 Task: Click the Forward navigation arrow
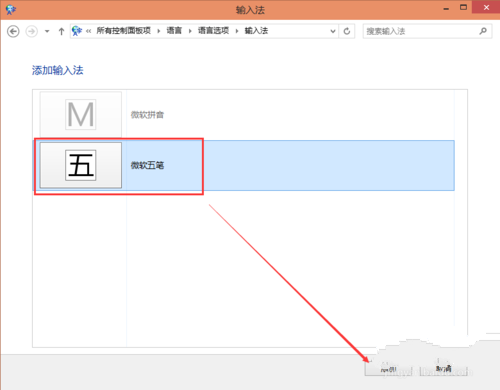point(32,32)
